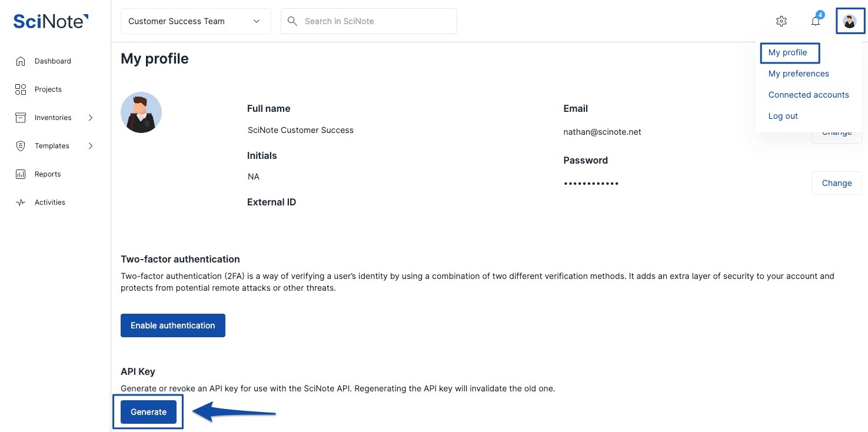Select My preferences from the menu
This screenshot has width=868, height=432.
coord(799,74)
